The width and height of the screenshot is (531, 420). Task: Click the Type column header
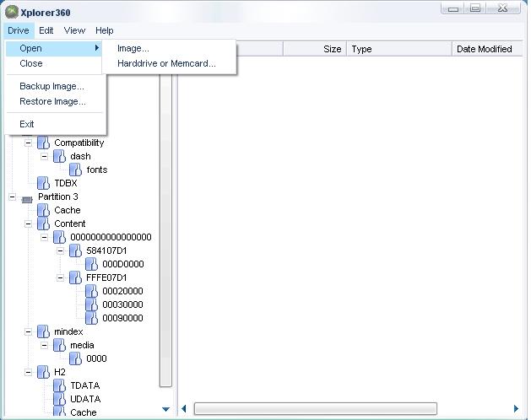click(x=399, y=49)
